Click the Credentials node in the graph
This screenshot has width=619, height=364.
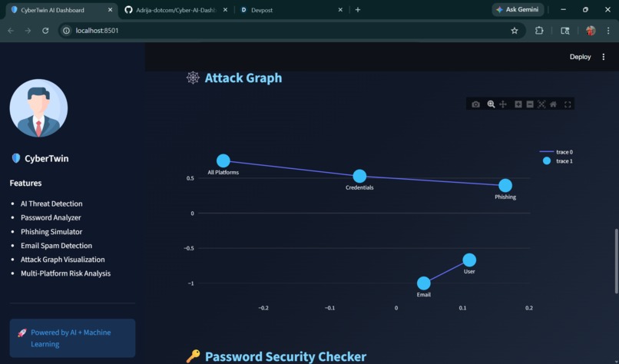359,176
